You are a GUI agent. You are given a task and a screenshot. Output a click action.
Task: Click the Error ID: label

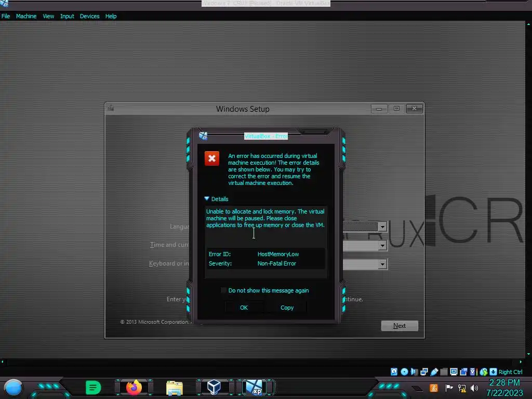pyautogui.click(x=220, y=254)
